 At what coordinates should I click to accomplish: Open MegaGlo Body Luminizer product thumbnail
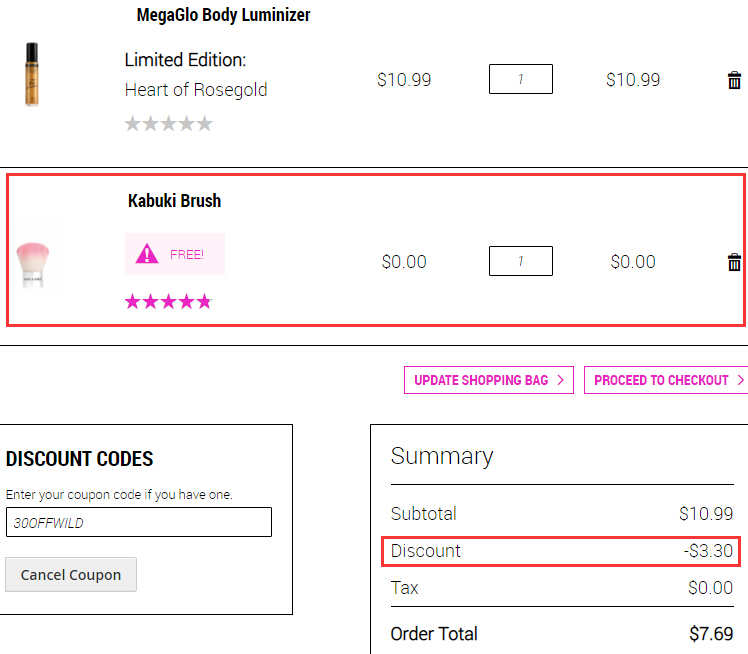[x=32, y=74]
